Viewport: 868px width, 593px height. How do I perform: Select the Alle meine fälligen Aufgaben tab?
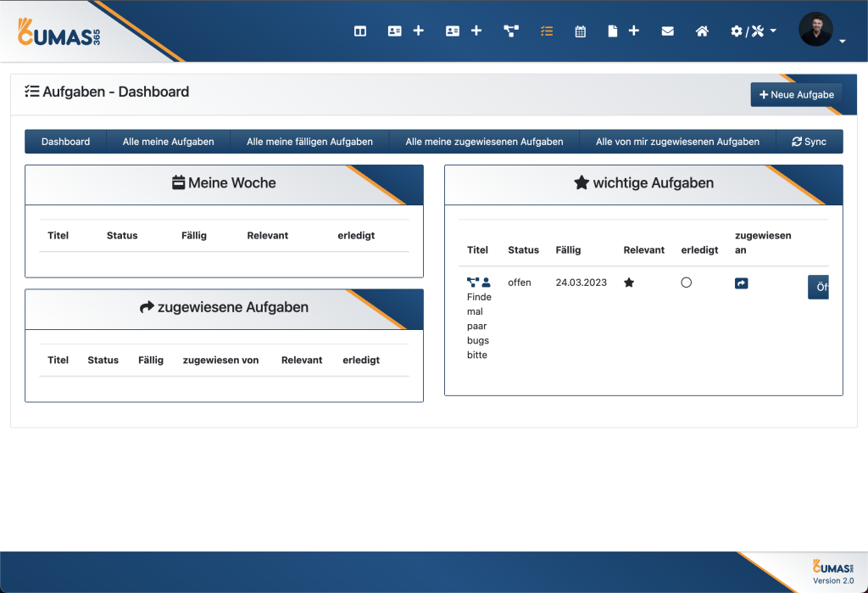pyautogui.click(x=309, y=142)
